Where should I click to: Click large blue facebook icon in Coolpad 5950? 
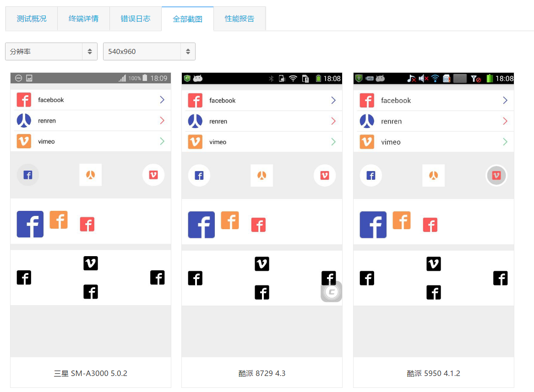(x=373, y=225)
